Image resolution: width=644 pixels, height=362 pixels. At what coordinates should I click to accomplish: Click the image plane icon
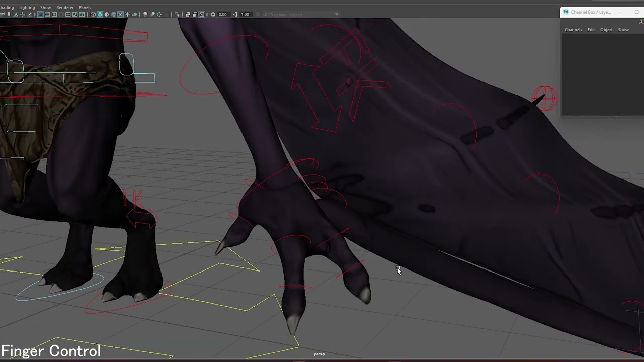pyautogui.click(x=16, y=14)
